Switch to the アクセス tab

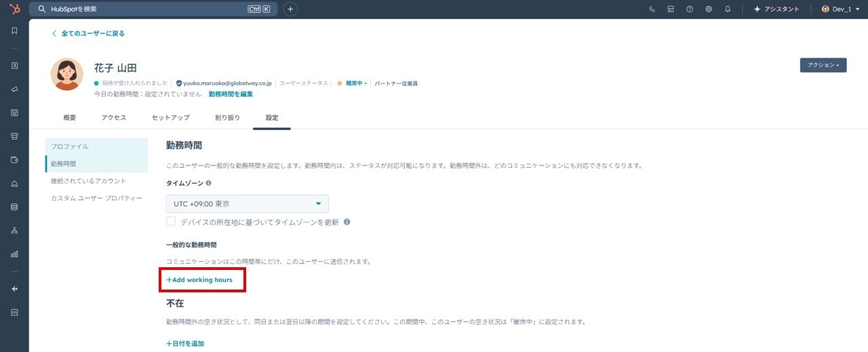pos(114,117)
